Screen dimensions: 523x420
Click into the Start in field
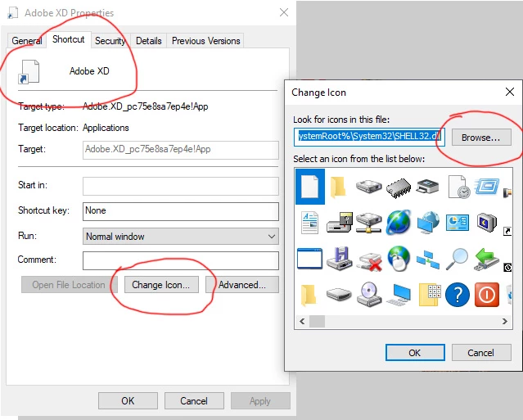pos(180,186)
